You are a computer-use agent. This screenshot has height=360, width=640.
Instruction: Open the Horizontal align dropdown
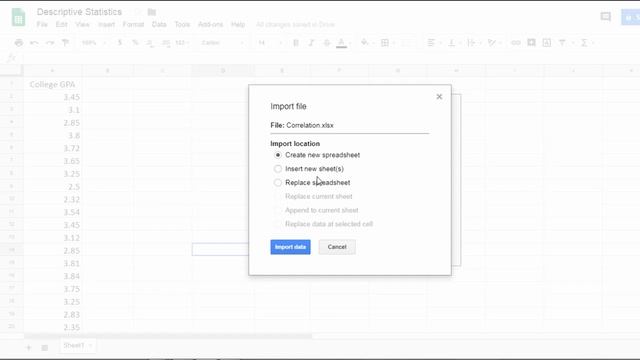pyautogui.click(x=433, y=42)
